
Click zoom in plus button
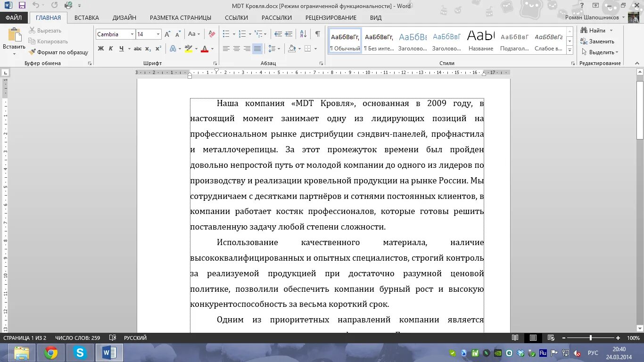[x=618, y=338]
